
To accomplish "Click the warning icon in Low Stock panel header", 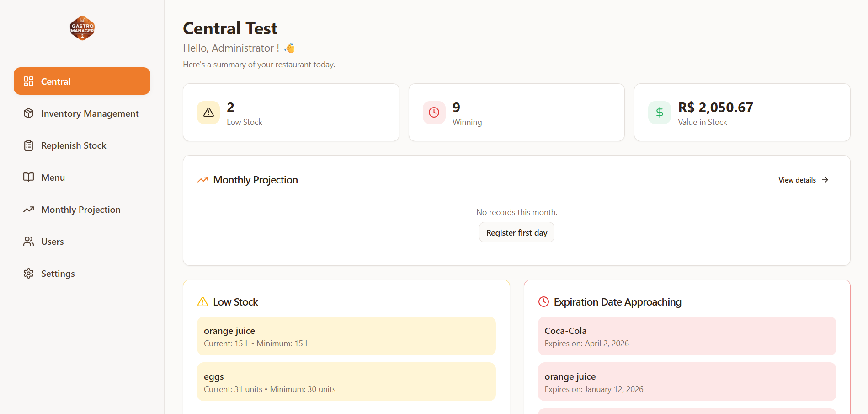I will (202, 302).
